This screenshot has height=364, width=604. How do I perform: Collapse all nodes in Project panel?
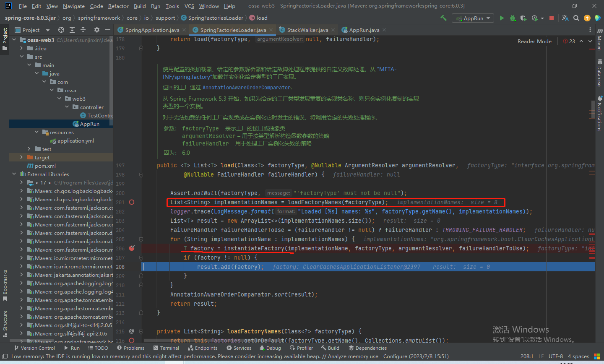pyautogui.click(x=83, y=30)
